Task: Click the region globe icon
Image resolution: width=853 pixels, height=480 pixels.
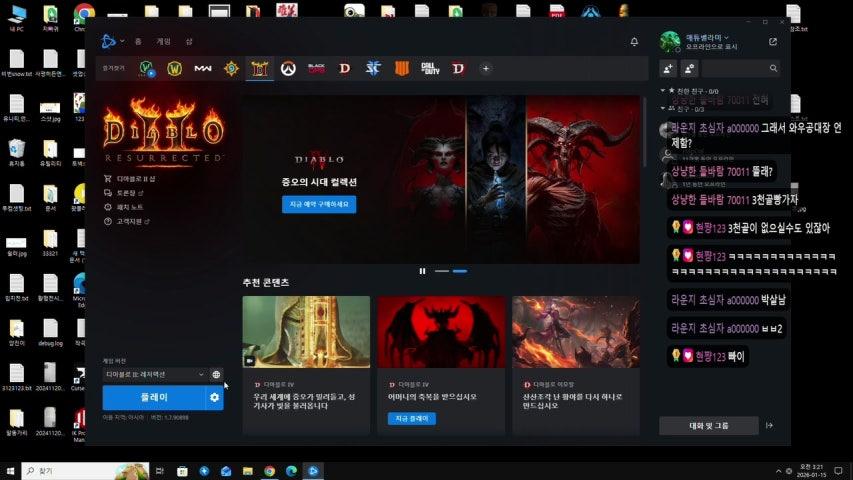Action: [x=216, y=374]
